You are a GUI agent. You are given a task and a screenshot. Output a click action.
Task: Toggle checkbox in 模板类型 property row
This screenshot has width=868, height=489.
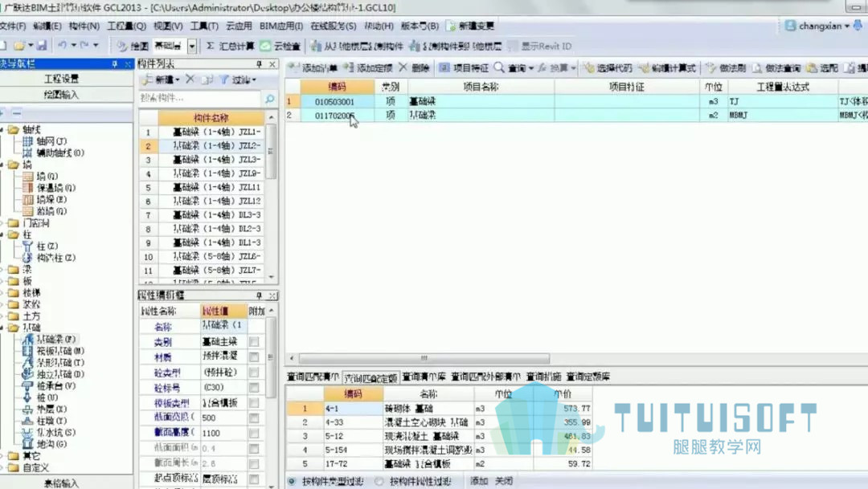[254, 403]
